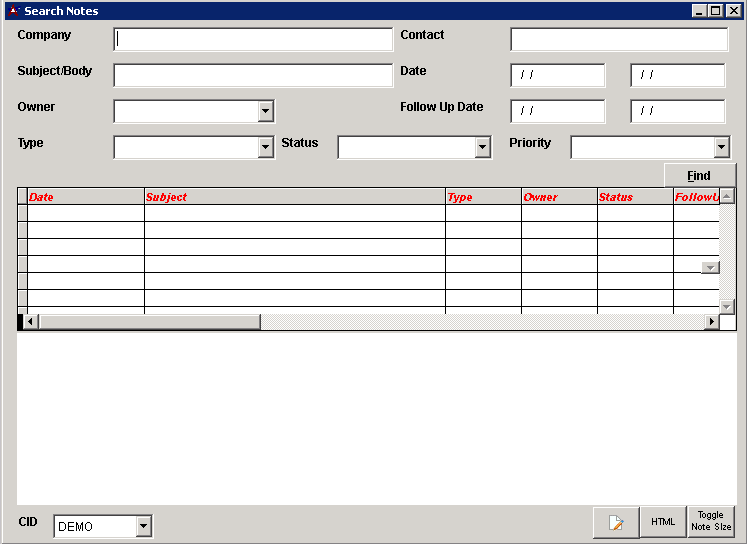Click the first Date range field
Image resolution: width=747 pixels, height=544 pixels.
pos(557,75)
